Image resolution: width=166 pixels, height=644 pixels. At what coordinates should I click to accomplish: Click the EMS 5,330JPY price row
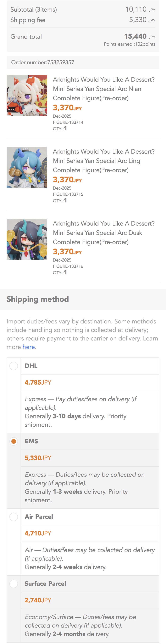tap(90, 458)
